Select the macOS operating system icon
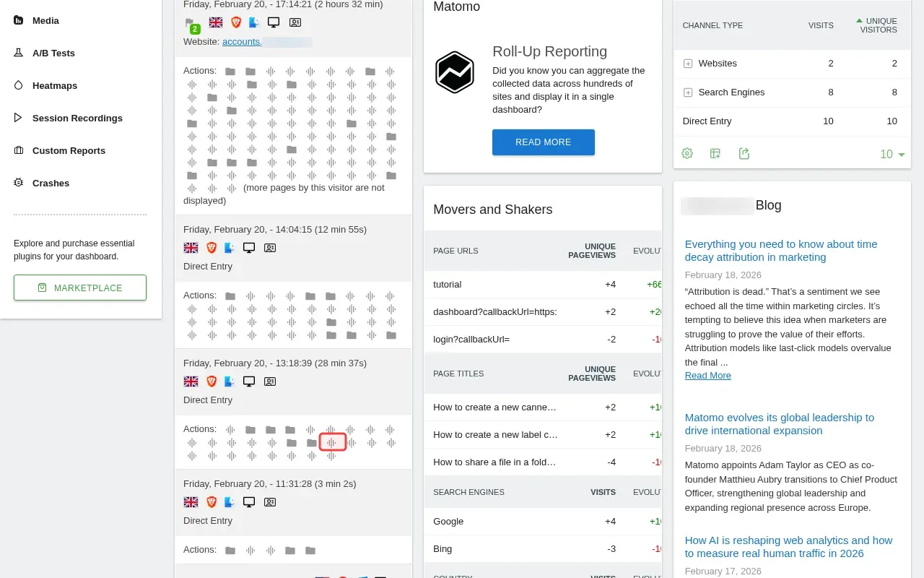Image resolution: width=924 pixels, height=578 pixels. [x=253, y=22]
